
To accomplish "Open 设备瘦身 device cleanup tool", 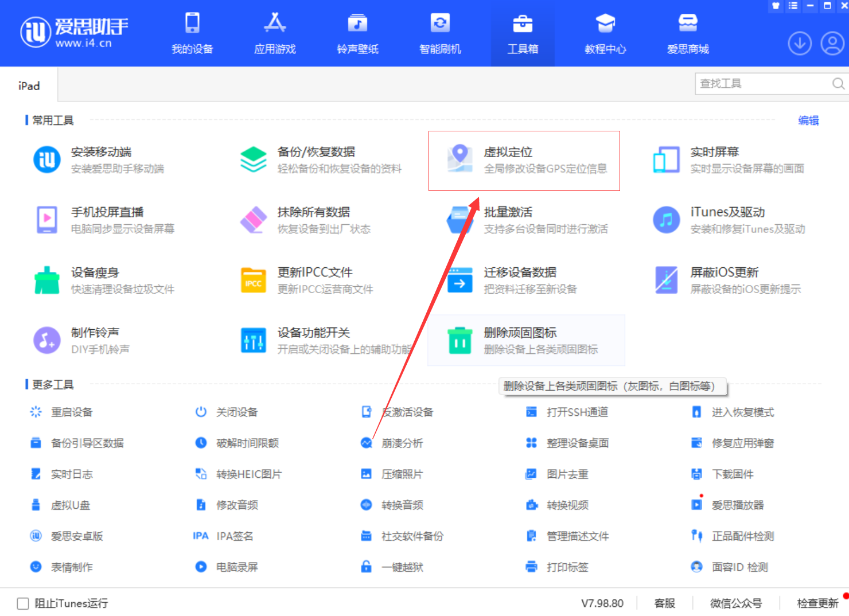I will tap(47, 280).
